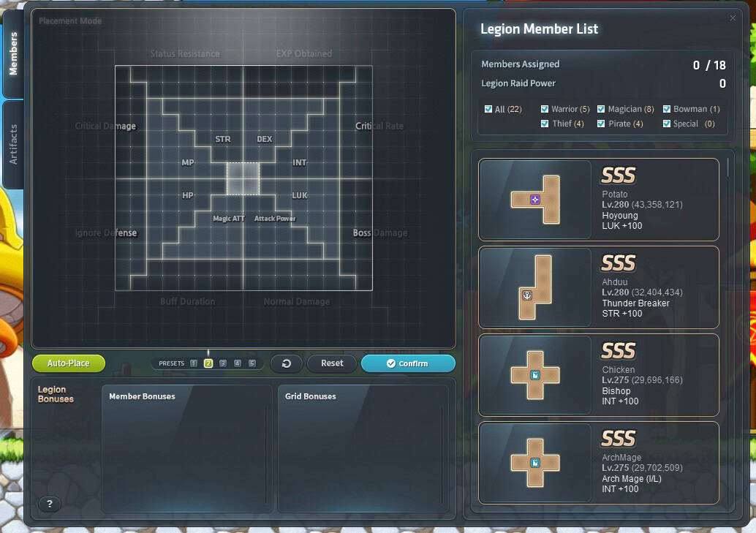Click the question mark help icon
The height and width of the screenshot is (533, 756).
pos(49,504)
